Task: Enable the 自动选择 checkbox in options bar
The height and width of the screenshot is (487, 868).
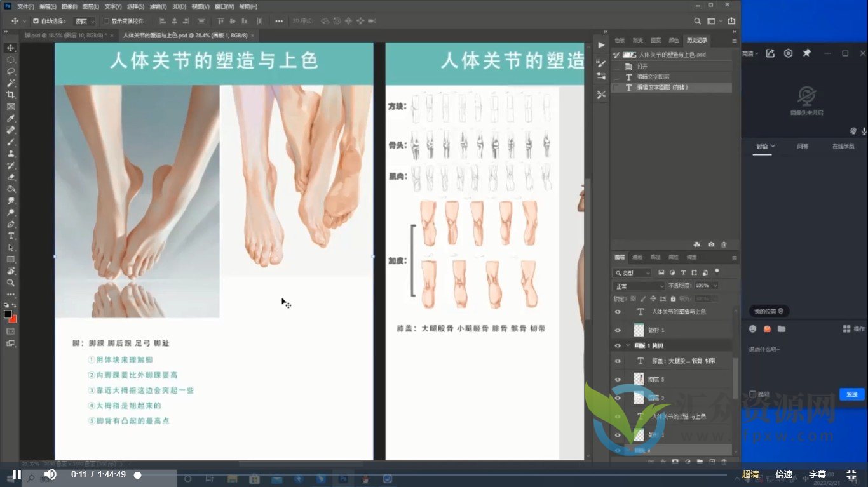Action: (35, 20)
